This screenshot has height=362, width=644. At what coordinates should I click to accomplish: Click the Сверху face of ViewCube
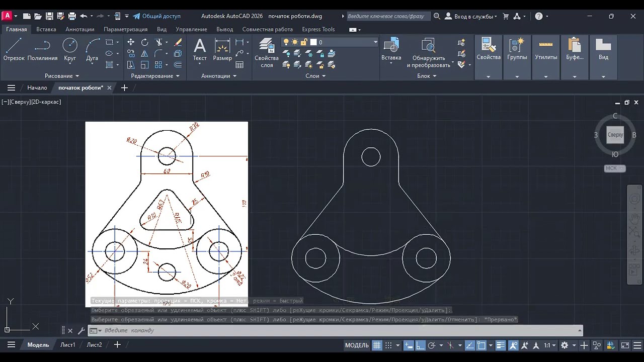(615, 135)
